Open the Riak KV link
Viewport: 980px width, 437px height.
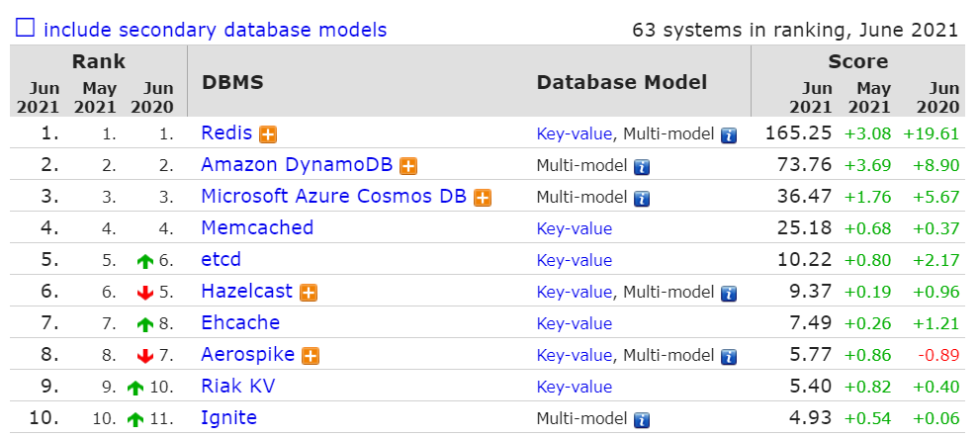237,386
